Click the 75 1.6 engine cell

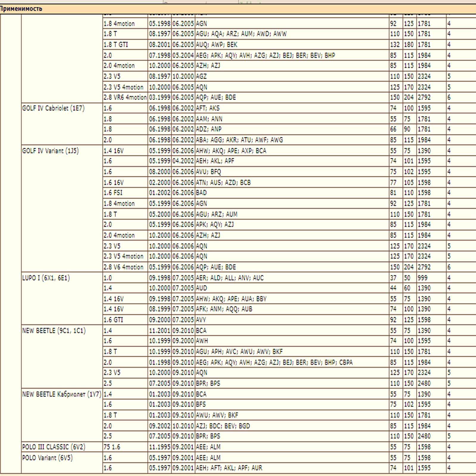pyautogui.click(x=112, y=447)
